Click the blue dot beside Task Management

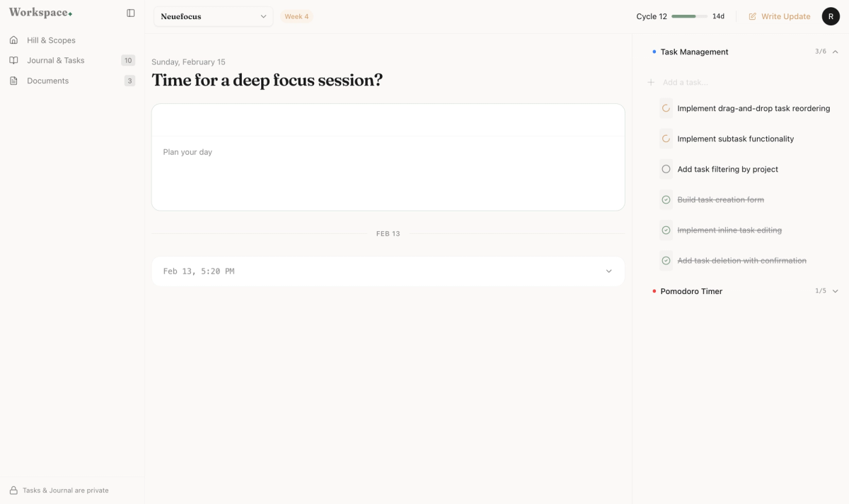(x=653, y=51)
